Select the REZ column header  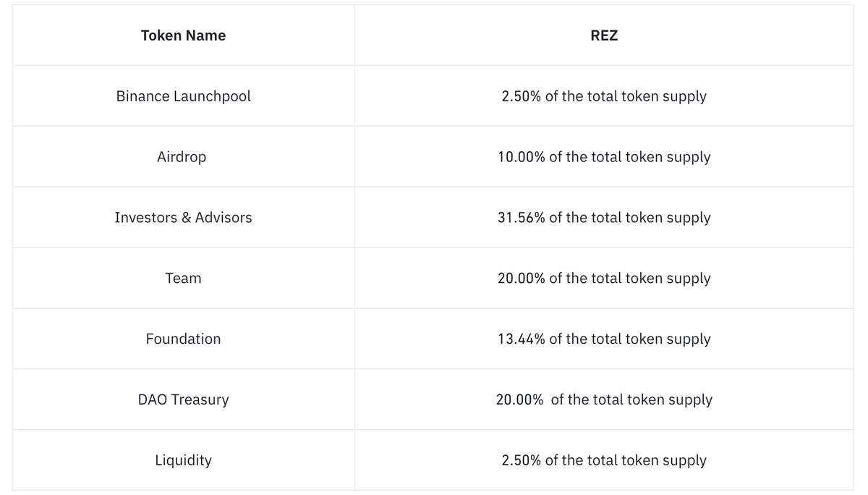[604, 35]
